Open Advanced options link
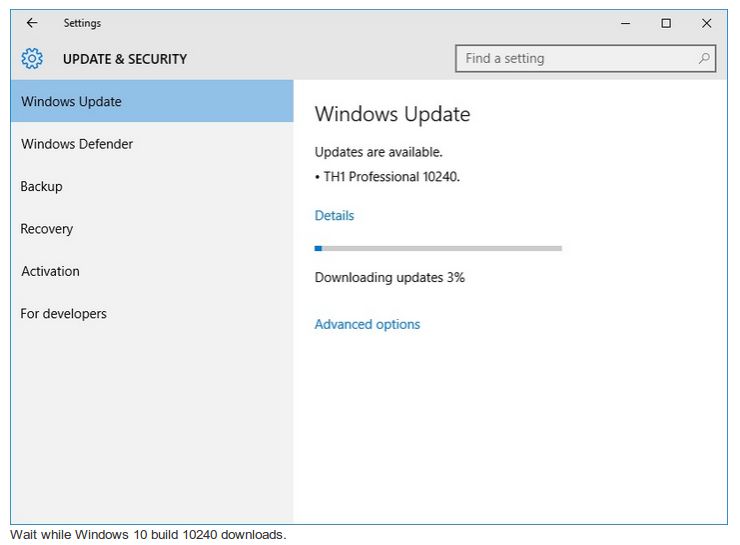This screenshot has height=545, width=740. [367, 324]
